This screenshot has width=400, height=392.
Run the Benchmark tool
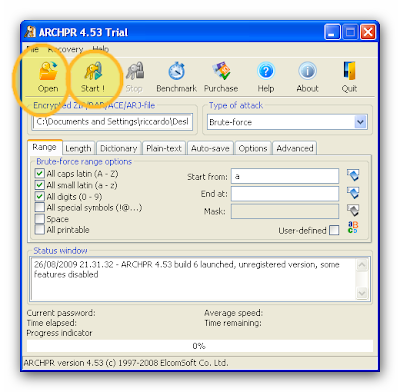click(176, 77)
